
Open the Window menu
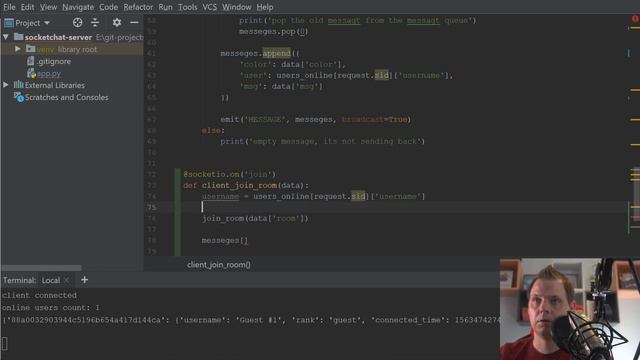tap(237, 7)
